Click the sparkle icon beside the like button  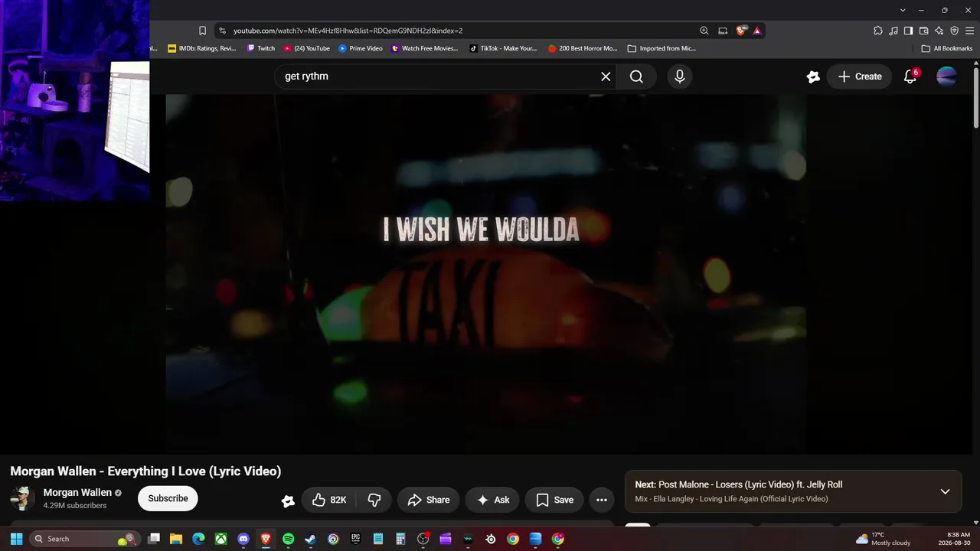(x=288, y=500)
